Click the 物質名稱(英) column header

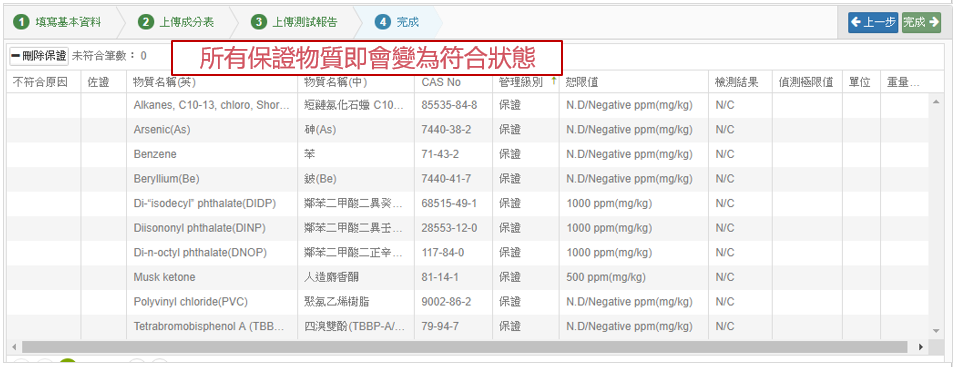point(212,83)
